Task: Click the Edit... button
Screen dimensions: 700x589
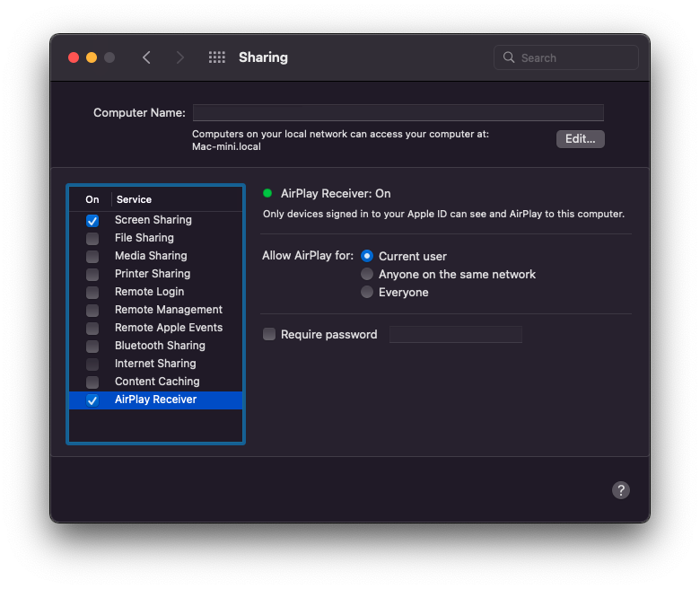Action: tap(581, 139)
